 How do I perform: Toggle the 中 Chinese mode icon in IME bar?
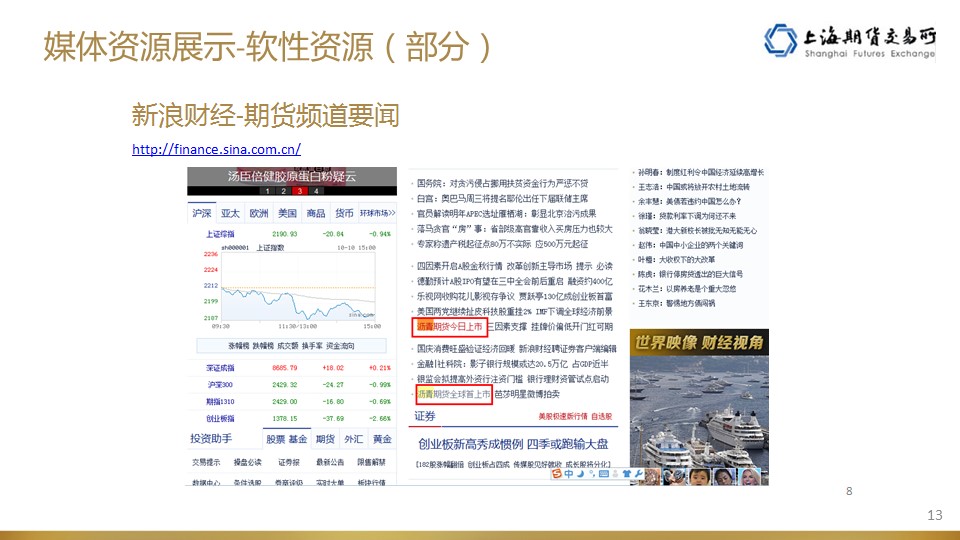569,474
